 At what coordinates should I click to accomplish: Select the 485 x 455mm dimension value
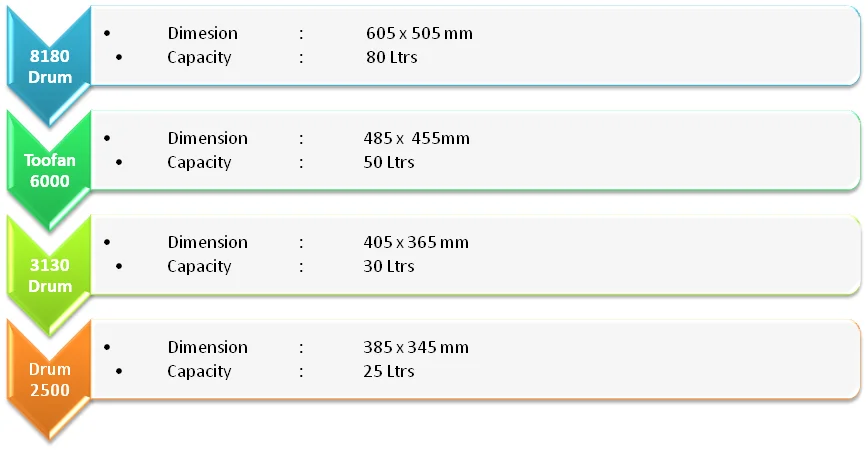[416, 138]
